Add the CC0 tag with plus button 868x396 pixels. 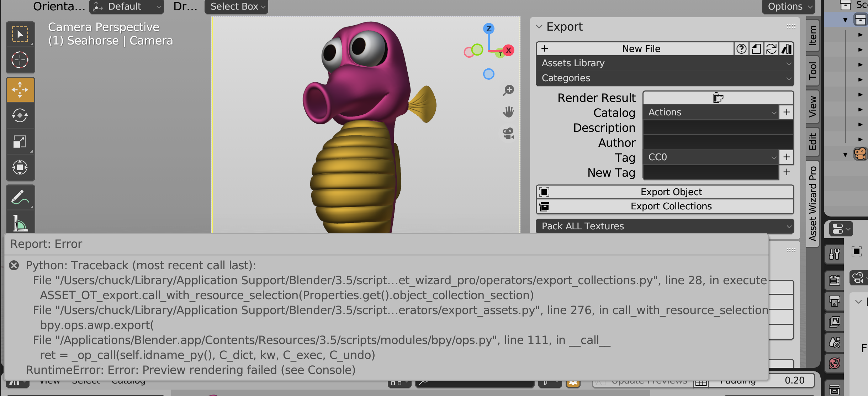pos(787,157)
